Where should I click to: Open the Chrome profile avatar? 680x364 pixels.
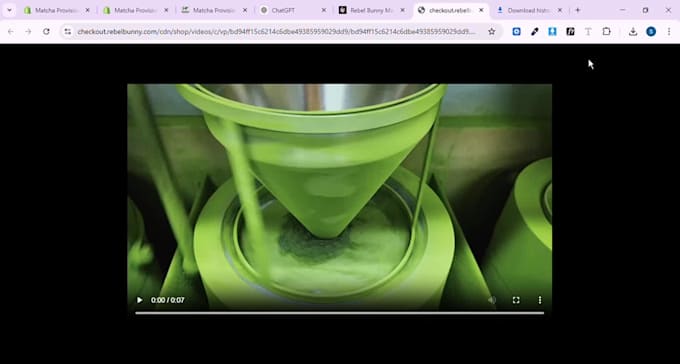click(x=651, y=31)
